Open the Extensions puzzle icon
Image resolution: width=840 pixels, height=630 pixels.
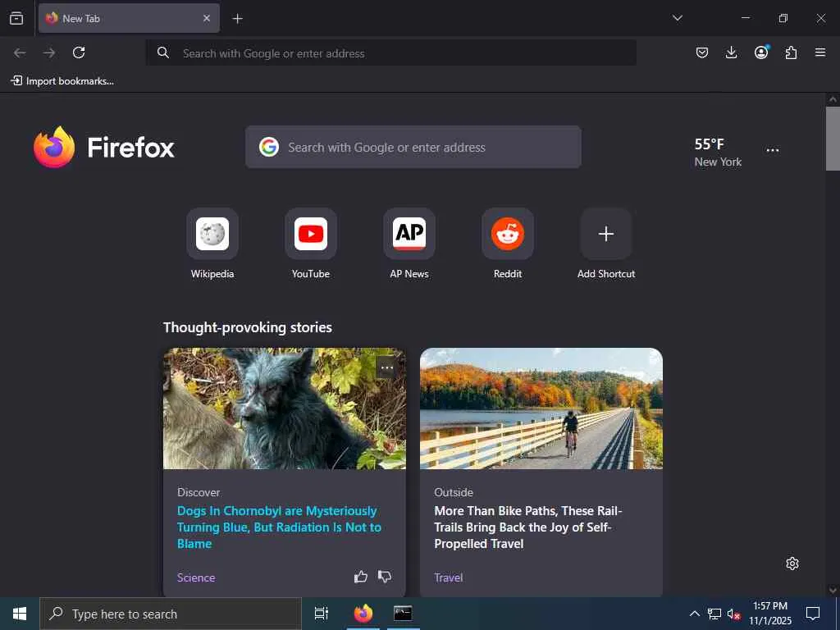coord(791,52)
